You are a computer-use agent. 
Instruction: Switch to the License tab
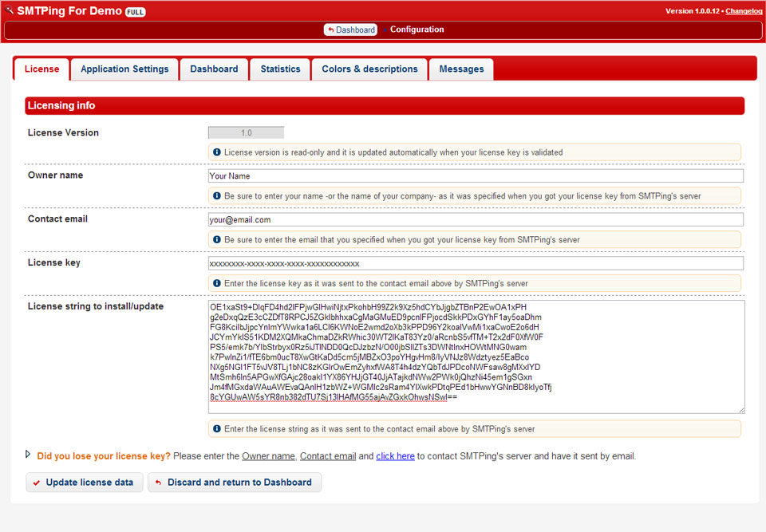(x=41, y=69)
